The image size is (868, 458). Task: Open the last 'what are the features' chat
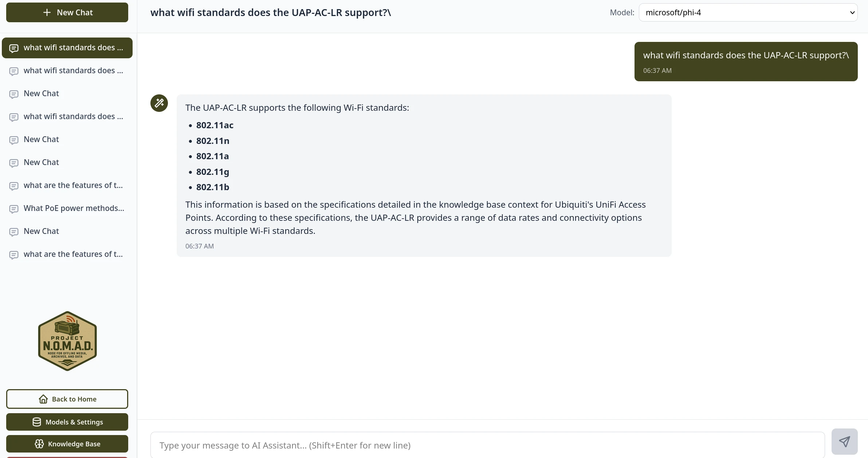tap(73, 254)
